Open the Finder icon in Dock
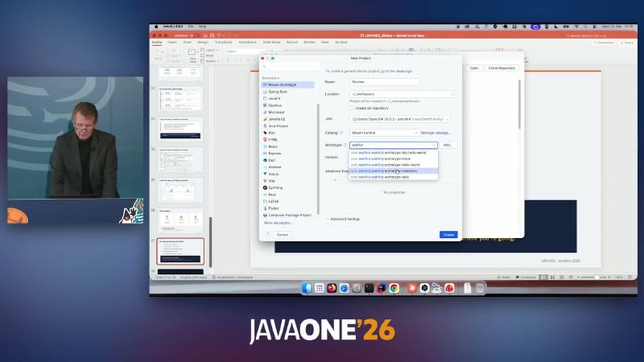Screen dimensions: 644x362 click(307, 288)
